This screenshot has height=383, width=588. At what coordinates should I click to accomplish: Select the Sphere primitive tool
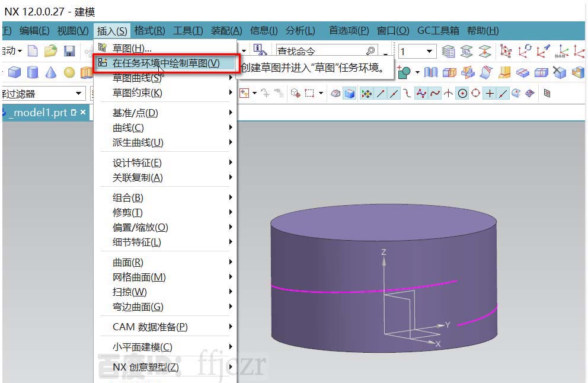pos(69,72)
